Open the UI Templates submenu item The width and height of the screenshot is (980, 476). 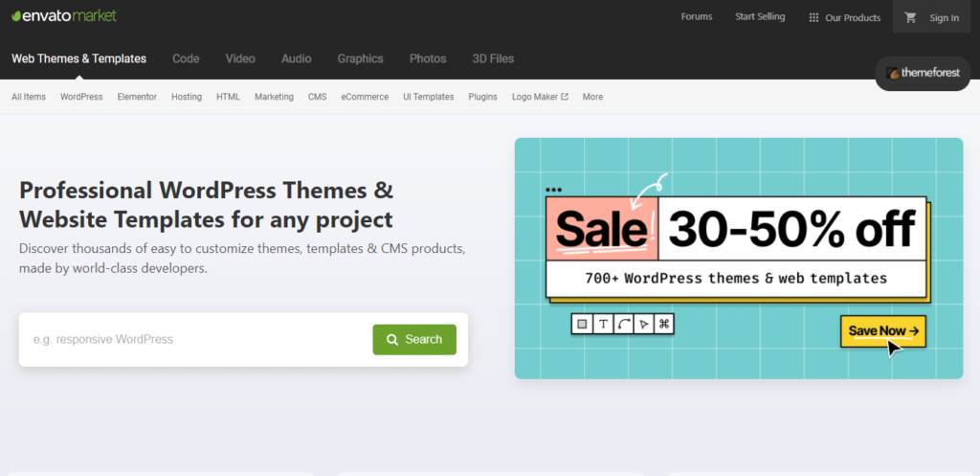tap(428, 97)
